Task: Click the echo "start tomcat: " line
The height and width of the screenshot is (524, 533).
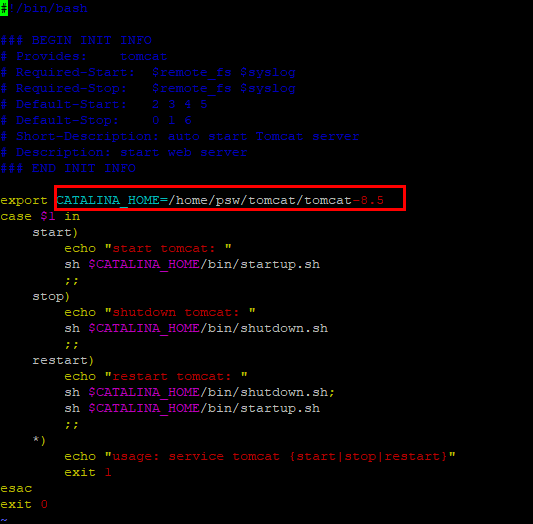Action: [148, 248]
